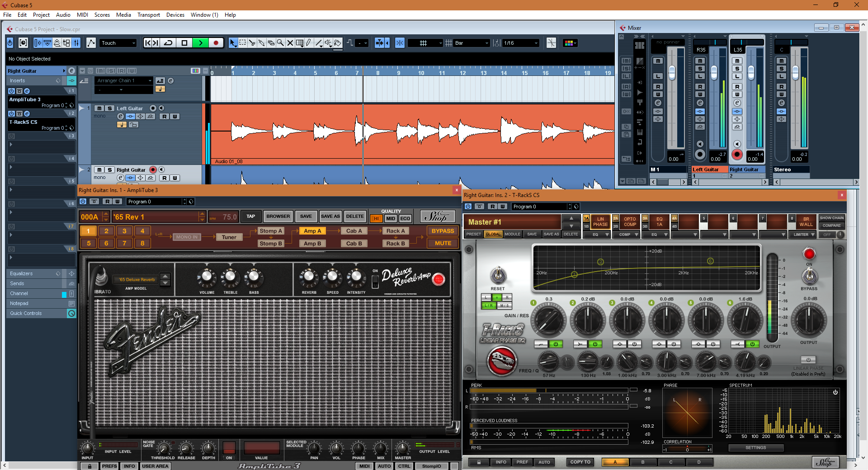The width and height of the screenshot is (868, 470).
Task: Click Go to previous marker button
Action: [x=147, y=43]
